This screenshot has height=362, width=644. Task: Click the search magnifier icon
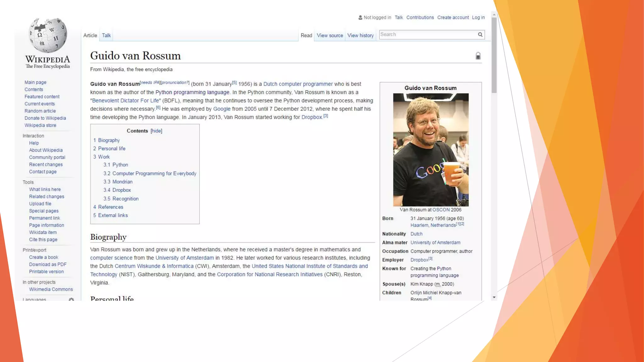point(480,35)
